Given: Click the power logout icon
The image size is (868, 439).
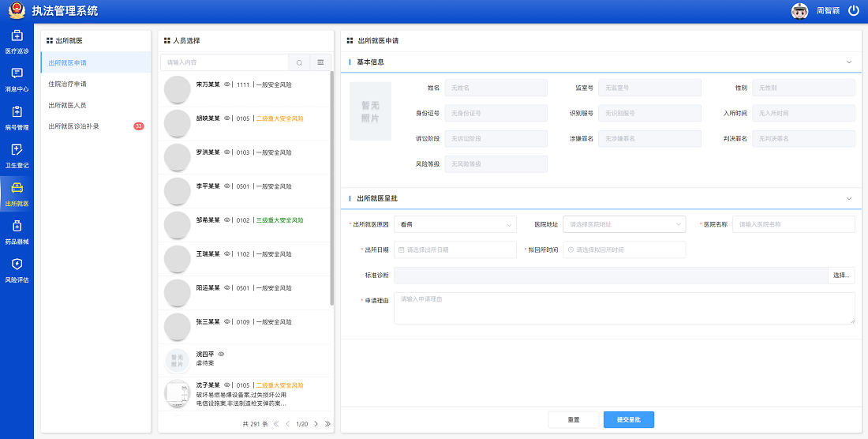Looking at the screenshot, I should (853, 11).
